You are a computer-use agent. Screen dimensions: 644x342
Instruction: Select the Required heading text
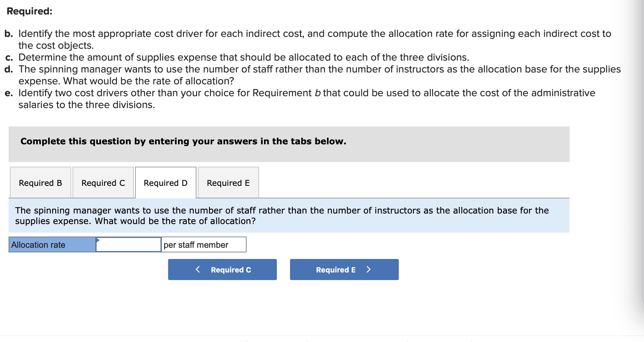pos(28,11)
